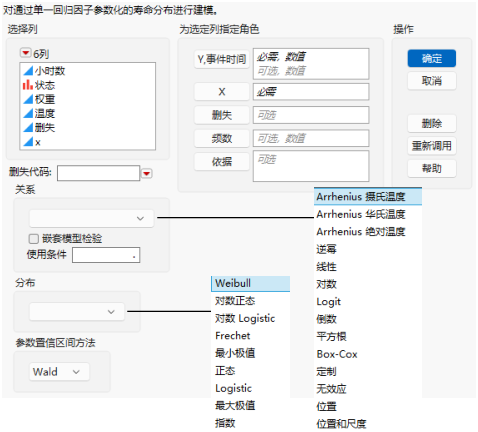Choose Frechet distribution
The height and width of the screenshot is (432, 478).
251,336
